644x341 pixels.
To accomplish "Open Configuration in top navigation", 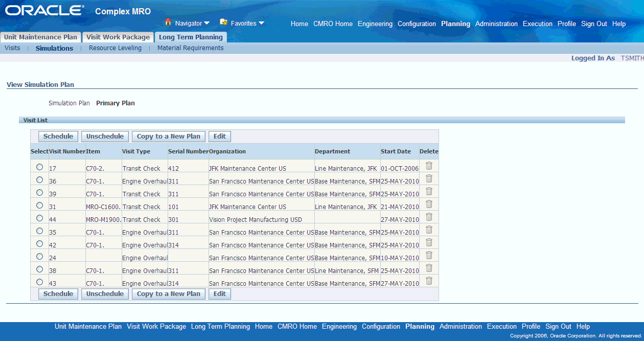I will click(x=417, y=24).
